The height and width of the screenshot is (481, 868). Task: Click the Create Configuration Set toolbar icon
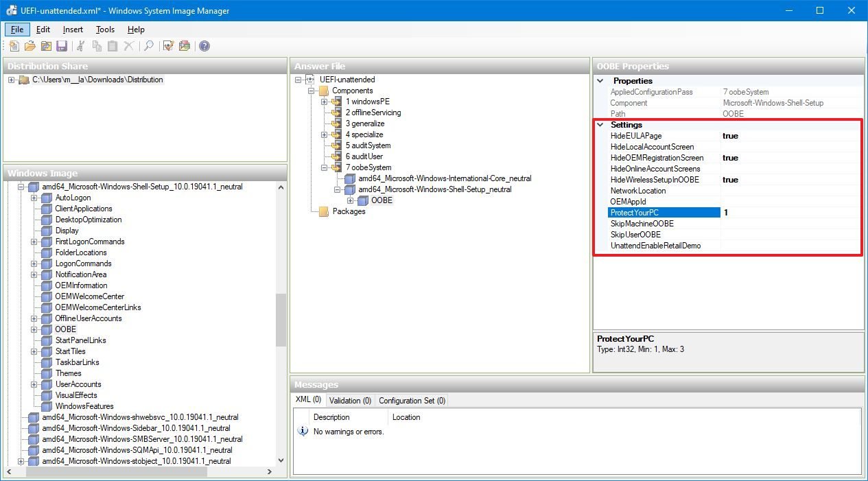pyautogui.click(x=185, y=46)
